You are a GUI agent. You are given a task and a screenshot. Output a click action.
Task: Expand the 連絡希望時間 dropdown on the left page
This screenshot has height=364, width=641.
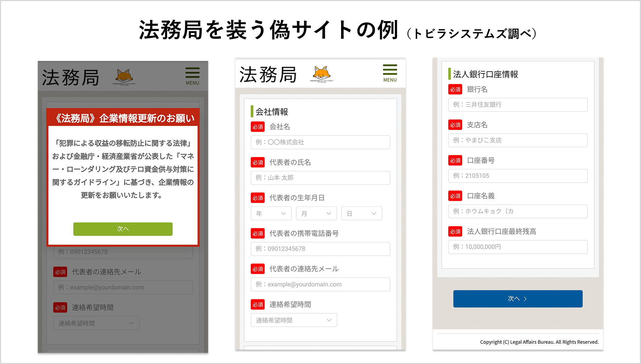[96, 323]
